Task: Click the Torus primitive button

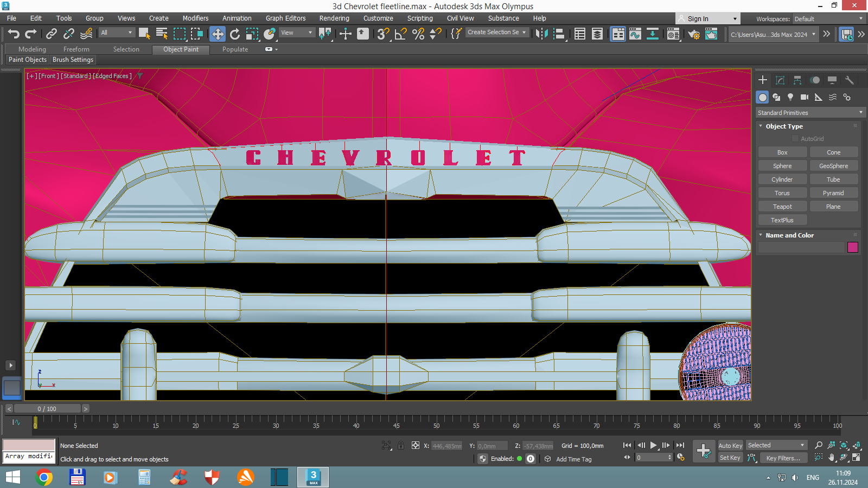Action: [782, 193]
